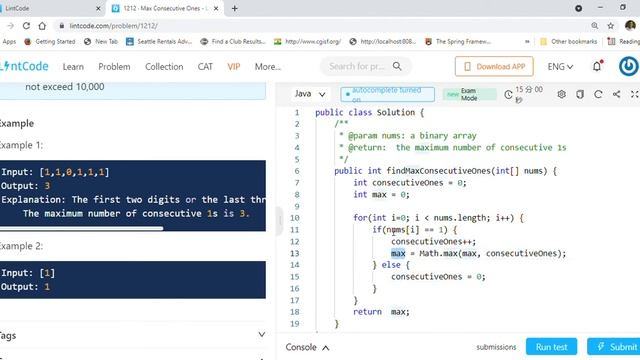This screenshot has width=640, height=360.
Task: Click the Submit button
Action: pos(613,347)
